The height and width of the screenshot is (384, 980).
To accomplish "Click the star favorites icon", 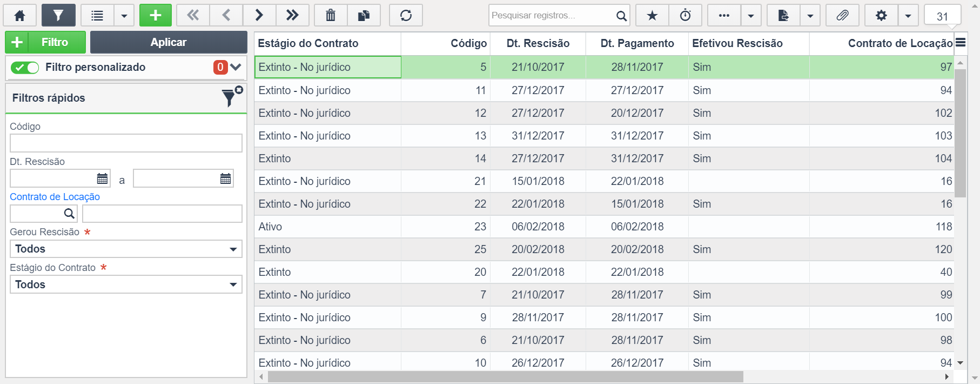I will (652, 16).
